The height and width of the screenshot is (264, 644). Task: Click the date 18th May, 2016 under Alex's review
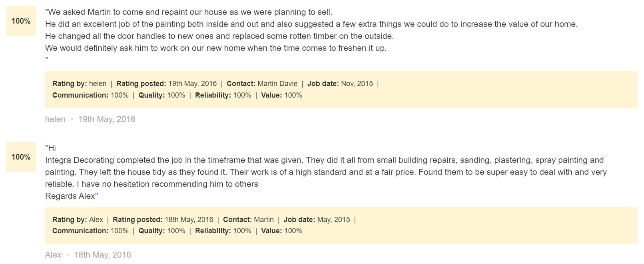tap(103, 255)
